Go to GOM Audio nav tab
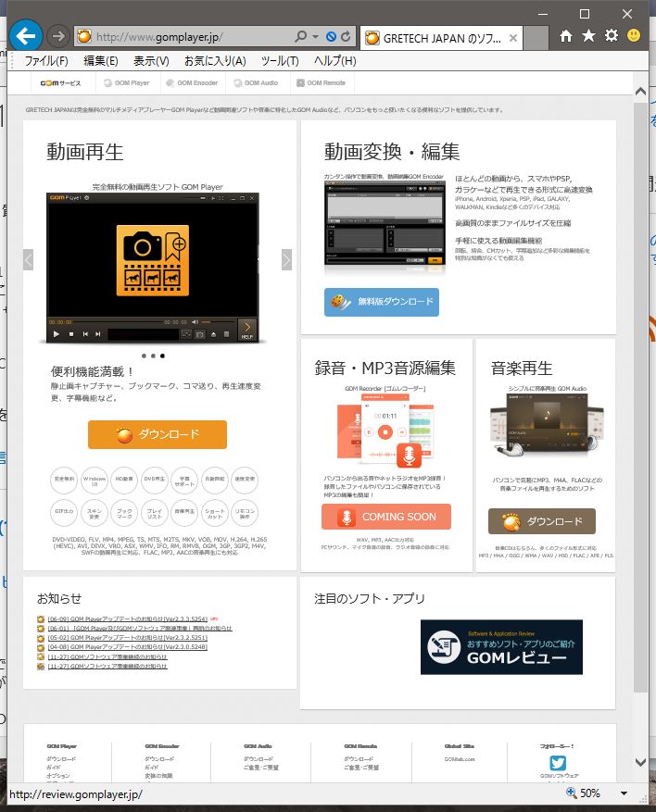 coord(256,82)
